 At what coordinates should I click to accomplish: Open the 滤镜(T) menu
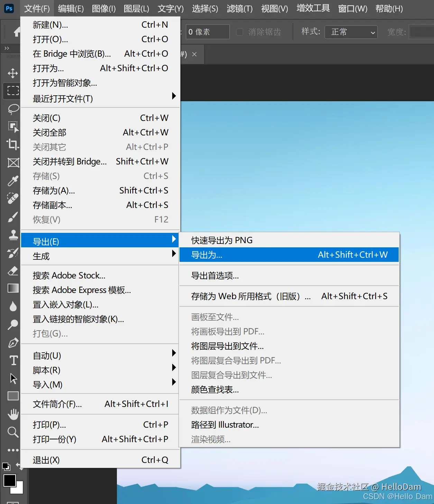239,9
